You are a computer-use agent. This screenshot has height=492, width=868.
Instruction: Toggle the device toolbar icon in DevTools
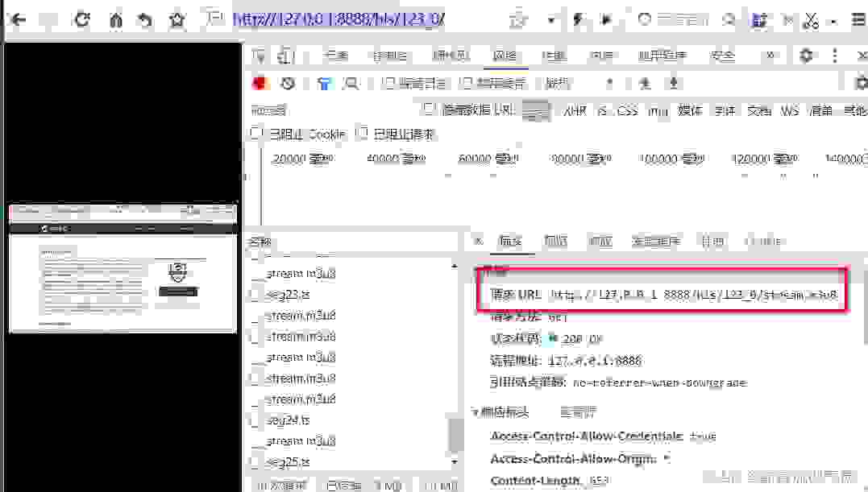(x=285, y=56)
